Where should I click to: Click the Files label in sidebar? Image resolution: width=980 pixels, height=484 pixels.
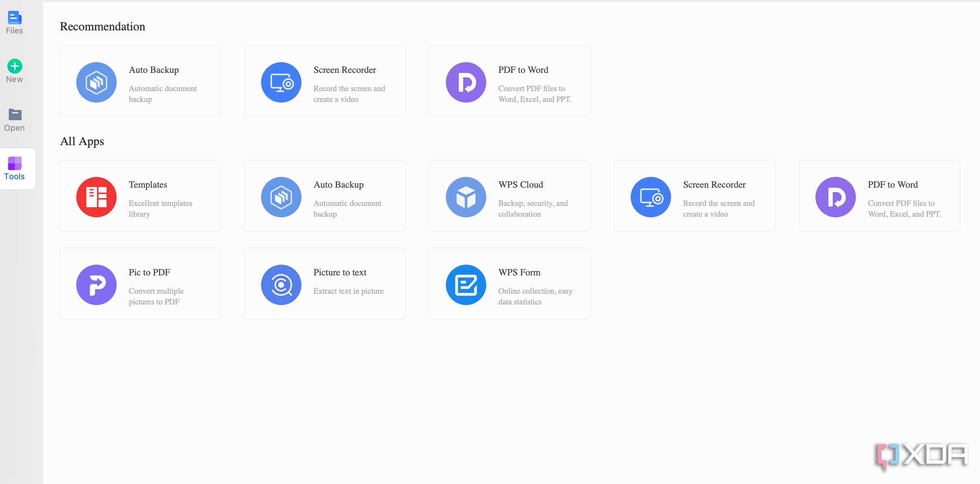click(15, 31)
